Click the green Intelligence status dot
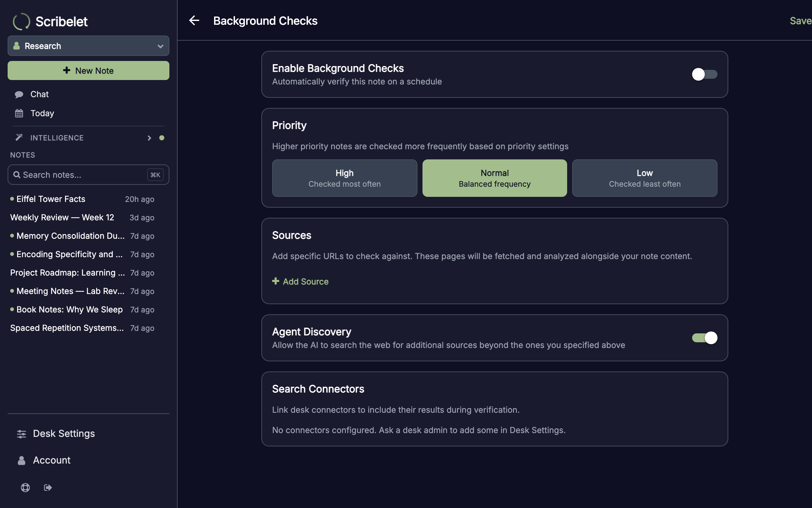 pos(162,138)
